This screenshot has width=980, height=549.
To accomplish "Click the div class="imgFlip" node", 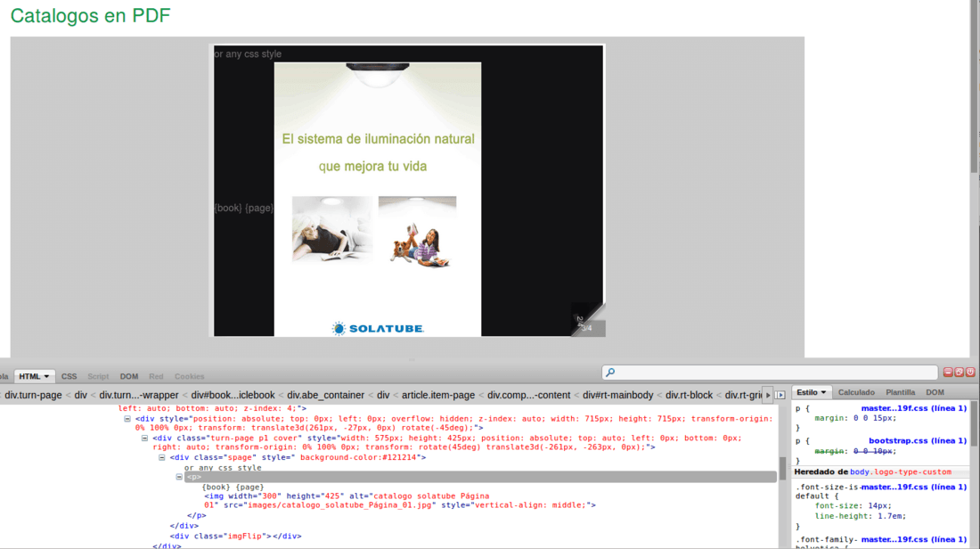I will (235, 537).
